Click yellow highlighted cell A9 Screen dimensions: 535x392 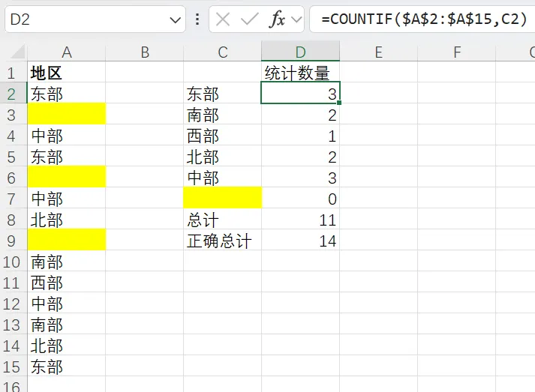(x=67, y=240)
